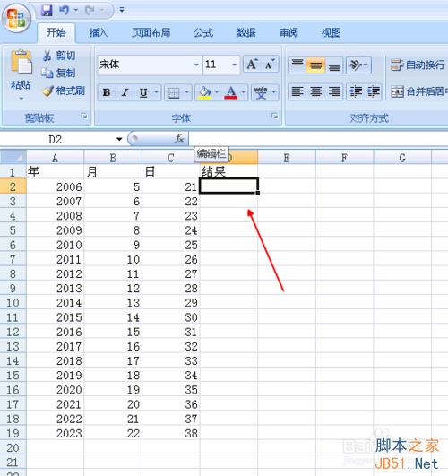
Task: Open the Quick Access Toolbar customize menu
Action: click(x=122, y=10)
